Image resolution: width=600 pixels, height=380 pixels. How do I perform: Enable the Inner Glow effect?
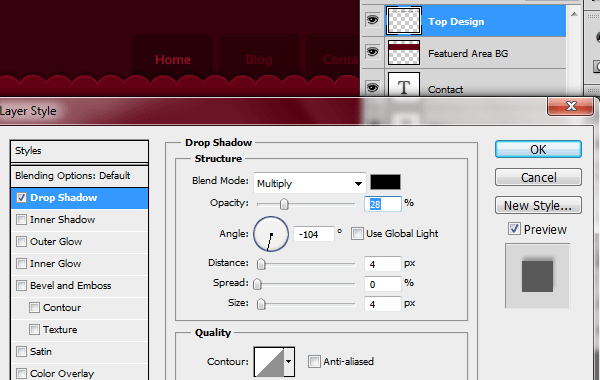click(21, 264)
